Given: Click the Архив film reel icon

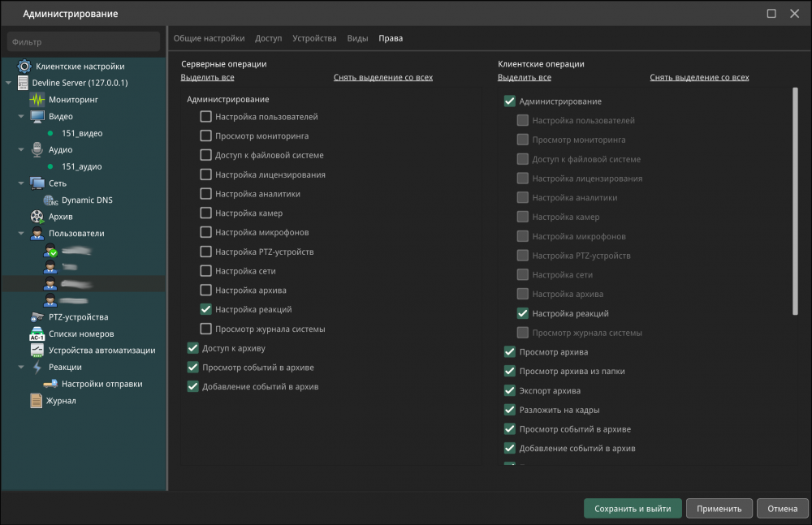Looking at the screenshot, I should tap(37, 217).
